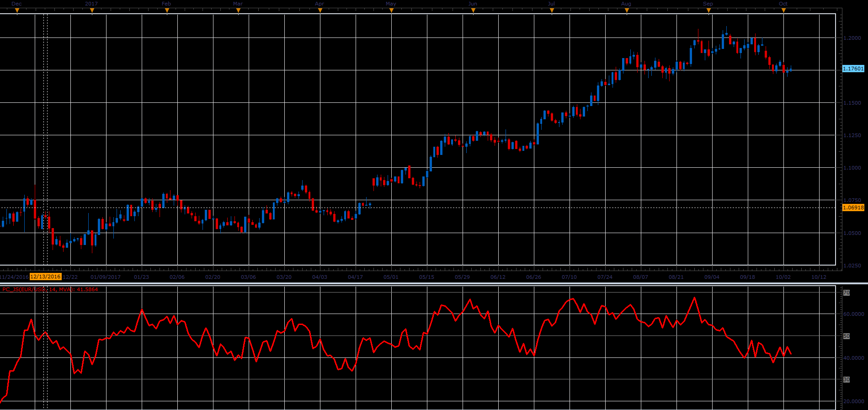Click the 1.1250 price axis label
The image size is (868, 410).
click(852, 135)
